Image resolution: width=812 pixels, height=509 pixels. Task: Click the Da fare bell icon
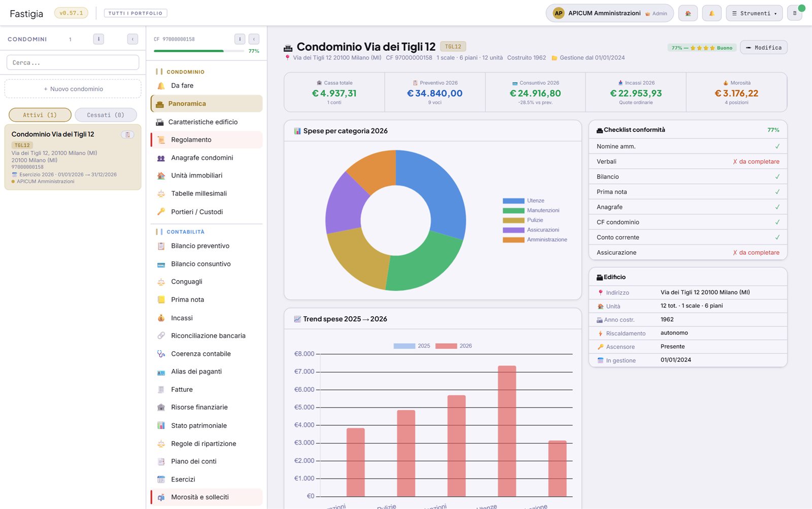point(161,86)
